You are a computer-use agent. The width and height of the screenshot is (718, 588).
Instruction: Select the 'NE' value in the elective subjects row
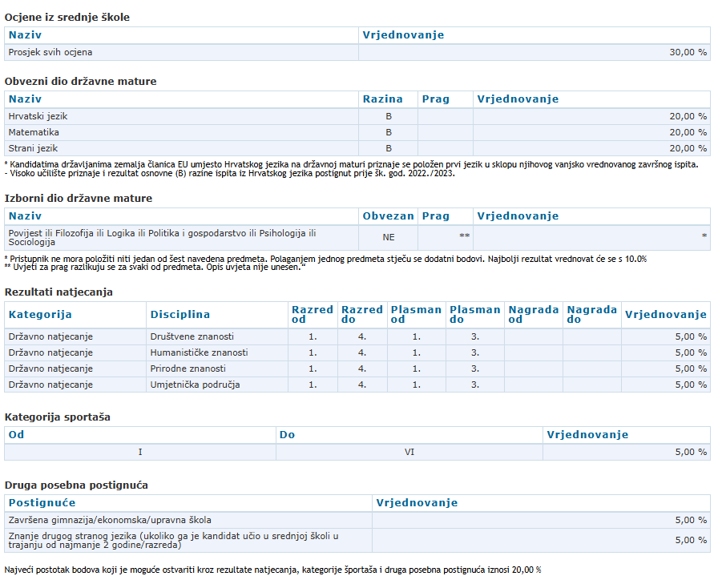(x=388, y=237)
